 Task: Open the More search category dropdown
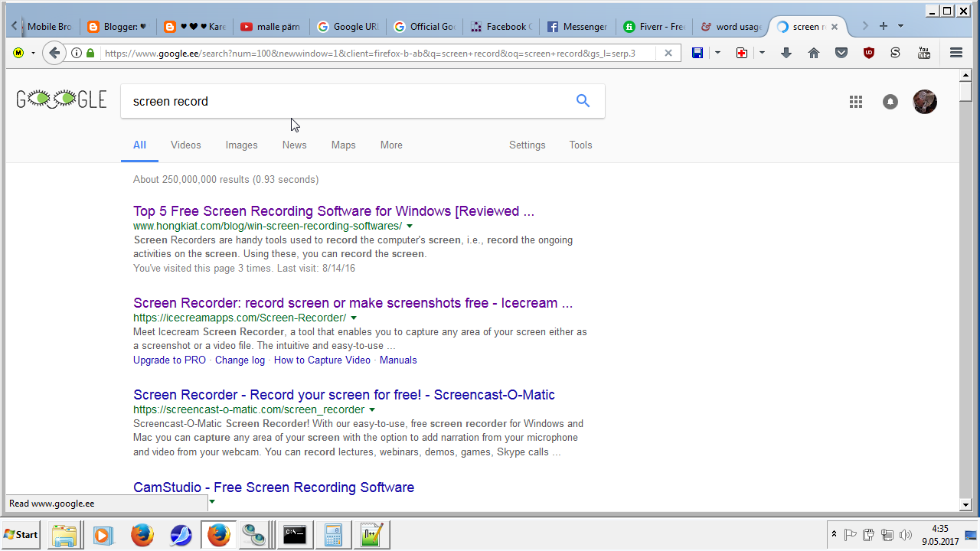(x=391, y=145)
